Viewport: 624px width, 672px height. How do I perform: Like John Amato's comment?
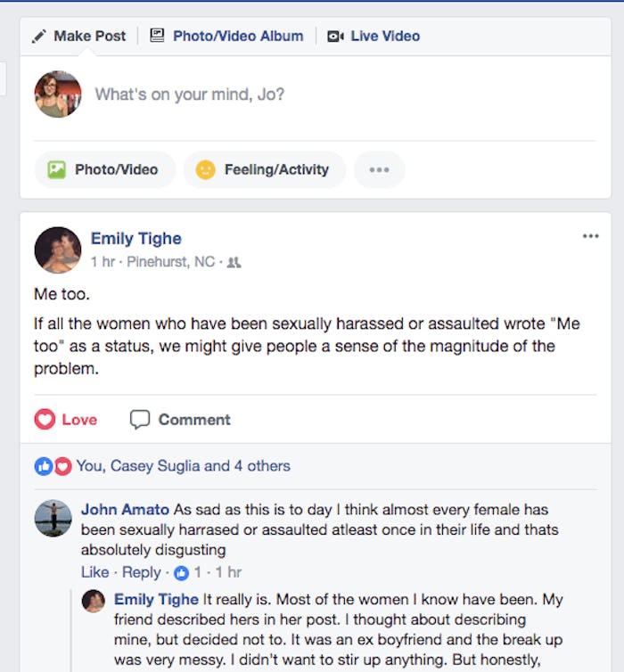pyautogui.click(x=94, y=572)
